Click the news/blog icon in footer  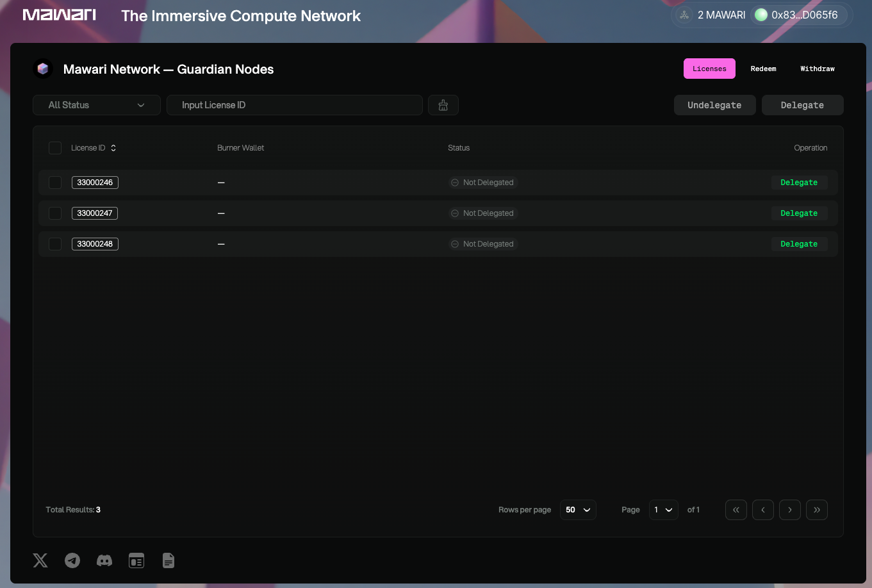pyautogui.click(x=136, y=560)
